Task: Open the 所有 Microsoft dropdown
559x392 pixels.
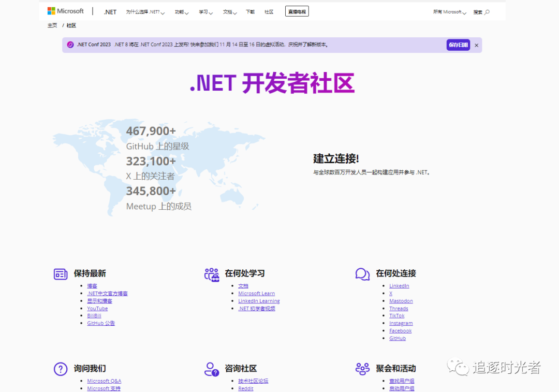Action: pos(448,11)
